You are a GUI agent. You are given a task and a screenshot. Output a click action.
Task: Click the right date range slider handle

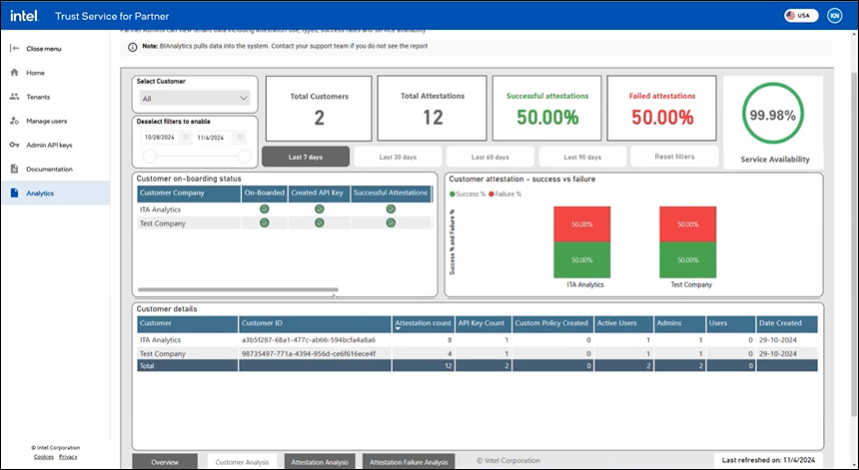coord(244,157)
